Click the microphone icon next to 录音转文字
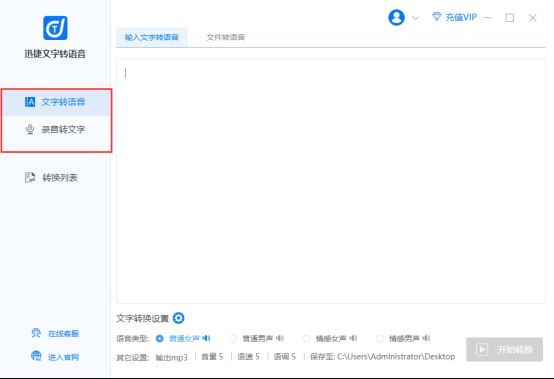This screenshot has height=379, width=554. pyautogui.click(x=30, y=129)
